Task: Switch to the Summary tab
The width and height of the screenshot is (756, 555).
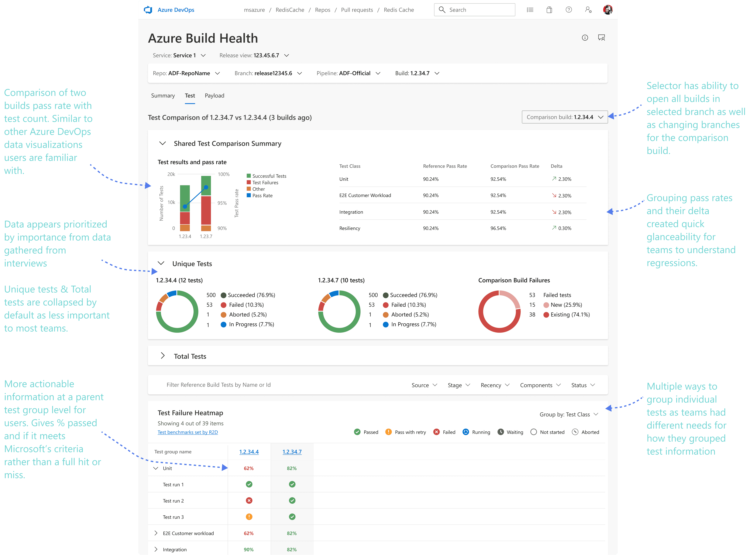Action: coord(163,96)
